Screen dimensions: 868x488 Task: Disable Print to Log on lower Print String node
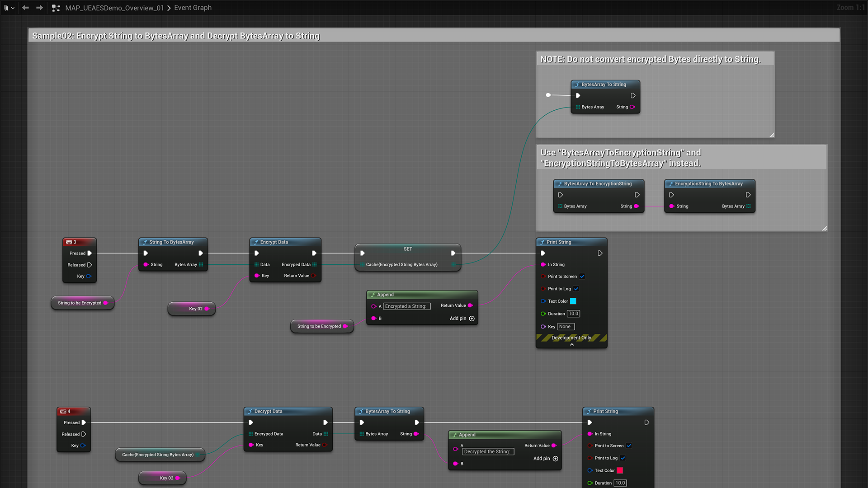623,458
